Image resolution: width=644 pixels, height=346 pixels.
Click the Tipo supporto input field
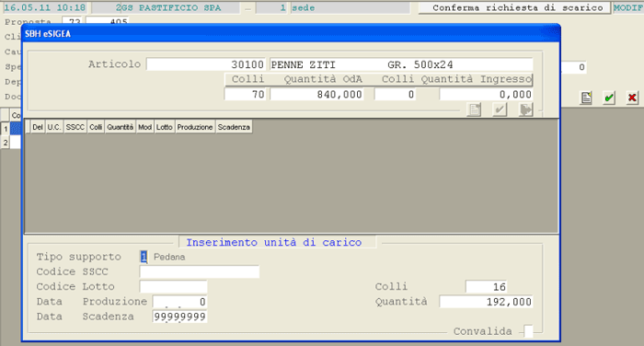tap(144, 257)
